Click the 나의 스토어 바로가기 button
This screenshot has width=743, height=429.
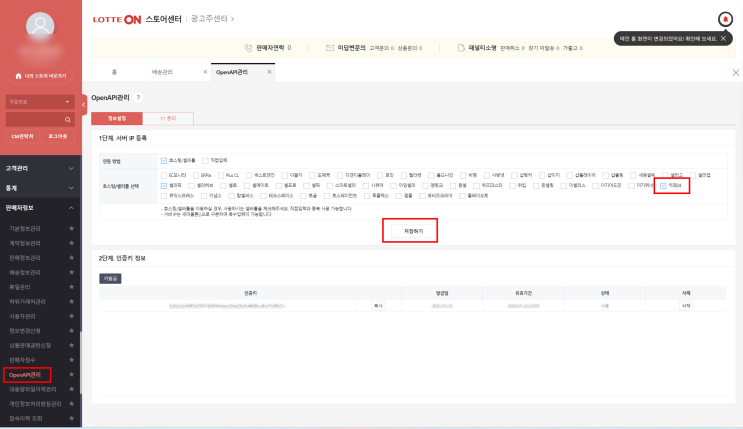pyautogui.click(x=40, y=76)
